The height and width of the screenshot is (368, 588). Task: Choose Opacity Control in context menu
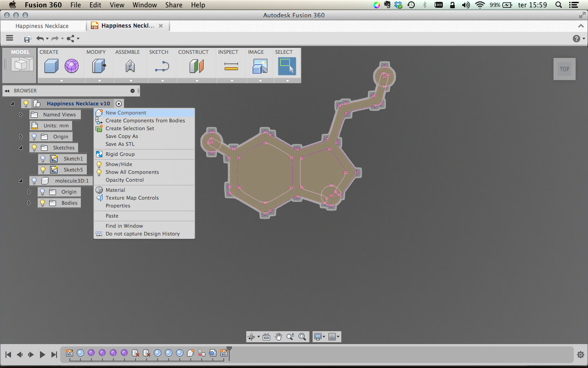[x=144, y=180]
